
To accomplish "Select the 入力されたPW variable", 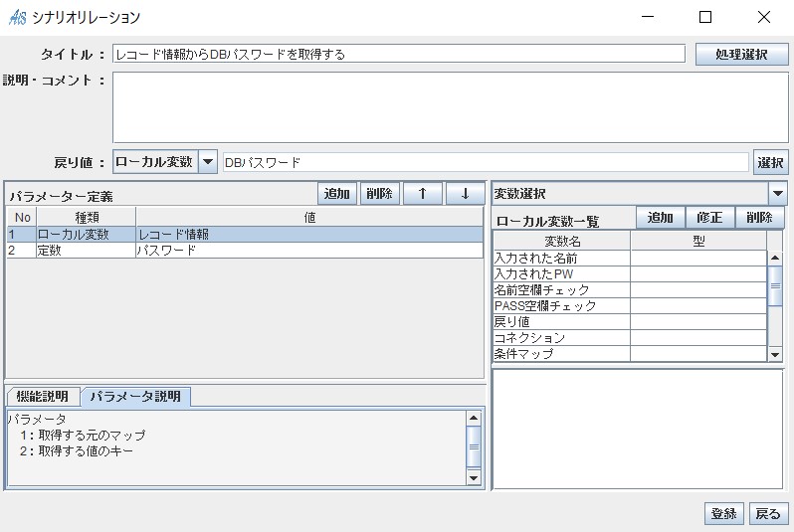I will point(562,273).
